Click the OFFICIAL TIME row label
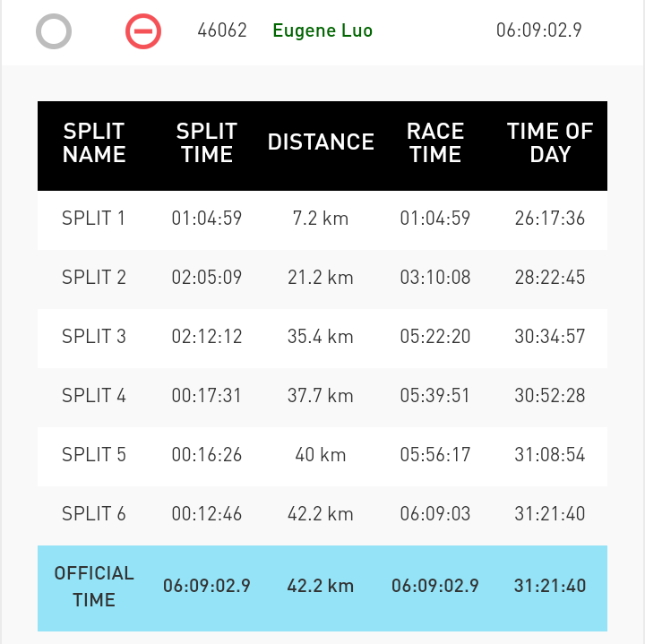 click(x=94, y=587)
